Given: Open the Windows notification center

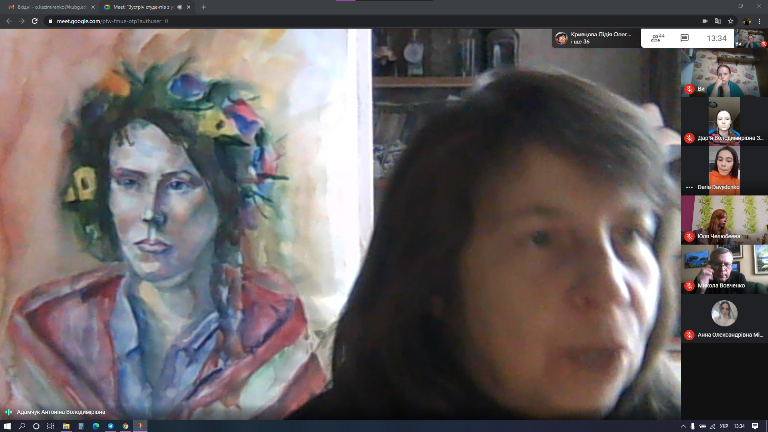Looking at the screenshot, I should point(755,426).
